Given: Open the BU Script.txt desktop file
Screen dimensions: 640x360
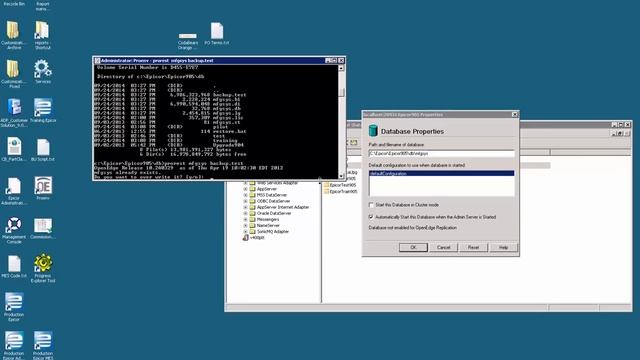Looking at the screenshot, I should click(x=43, y=149).
